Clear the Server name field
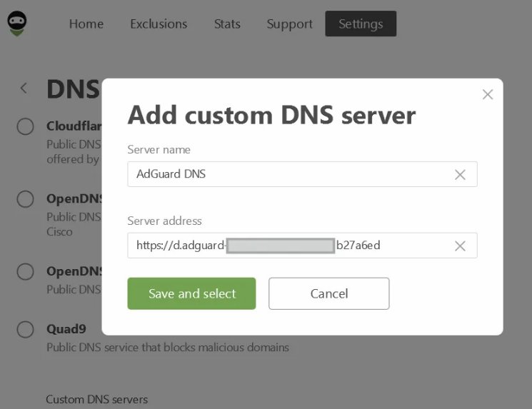 [x=460, y=175]
